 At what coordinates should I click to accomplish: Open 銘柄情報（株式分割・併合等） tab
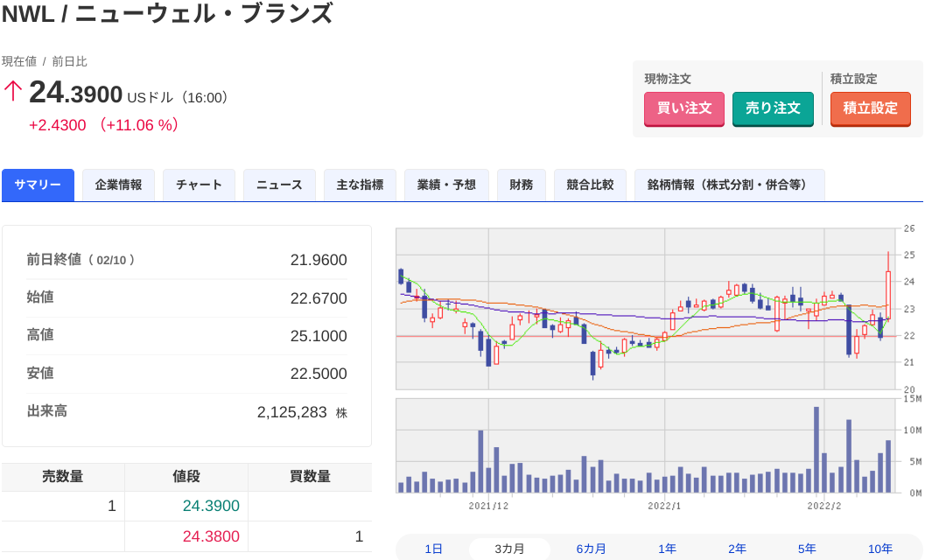(729, 185)
